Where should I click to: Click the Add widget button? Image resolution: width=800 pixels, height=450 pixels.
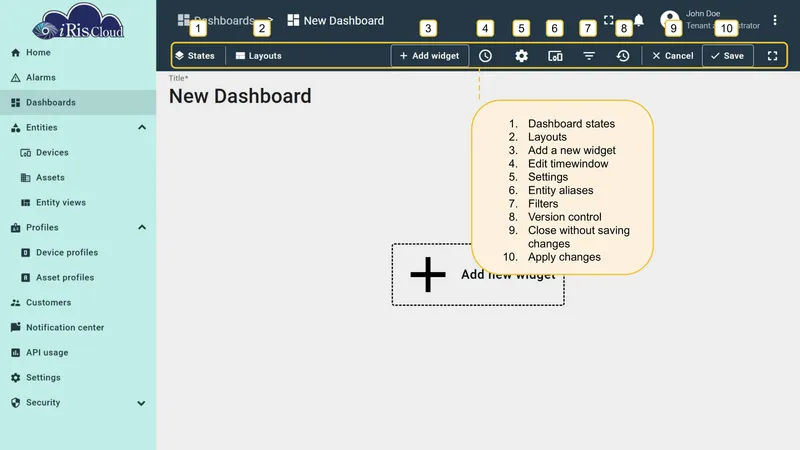tap(430, 56)
